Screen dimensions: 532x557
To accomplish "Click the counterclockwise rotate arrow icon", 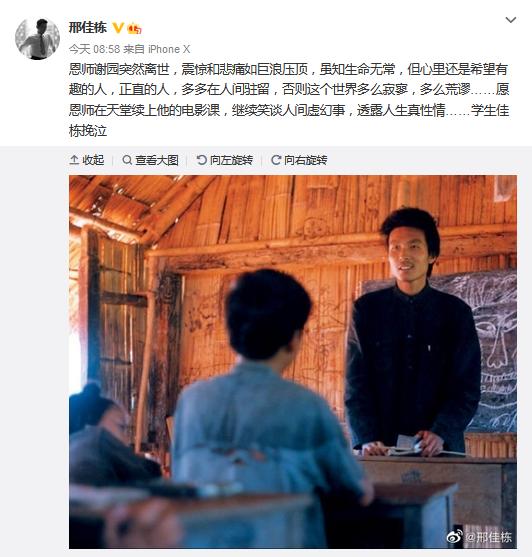I will click(x=201, y=160).
